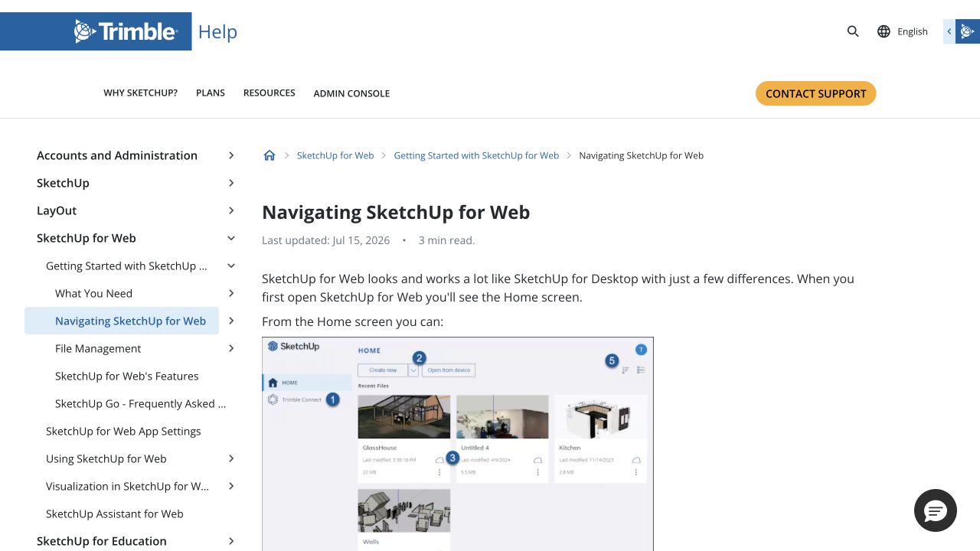Expand the What You Need item
Image resolution: width=980 pixels, height=551 pixels.
[x=231, y=293]
